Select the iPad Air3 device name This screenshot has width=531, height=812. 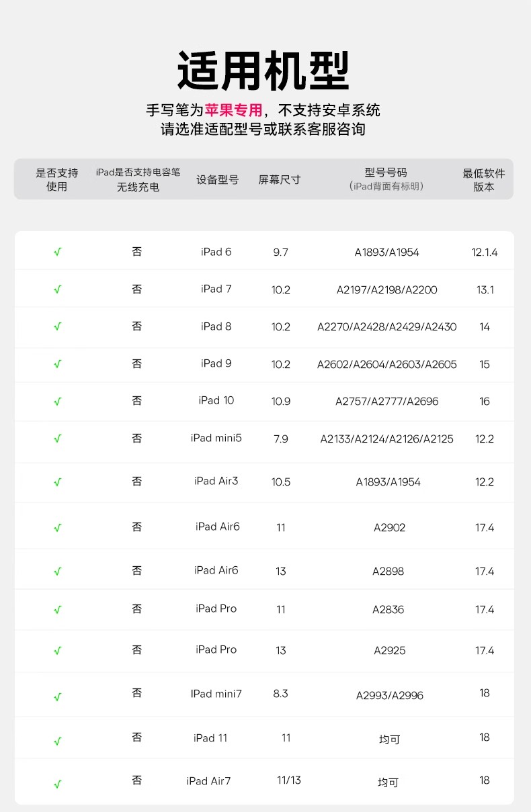[x=216, y=481]
